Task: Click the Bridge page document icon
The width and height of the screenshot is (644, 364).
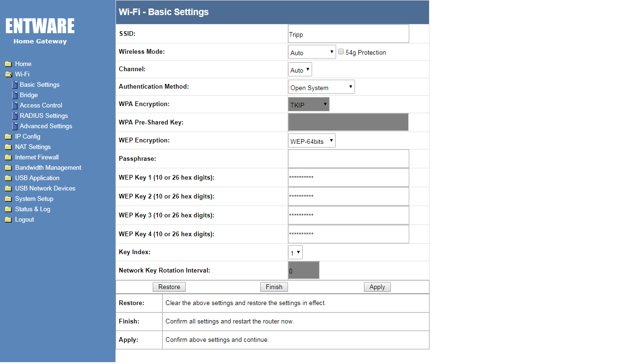Action: point(15,95)
